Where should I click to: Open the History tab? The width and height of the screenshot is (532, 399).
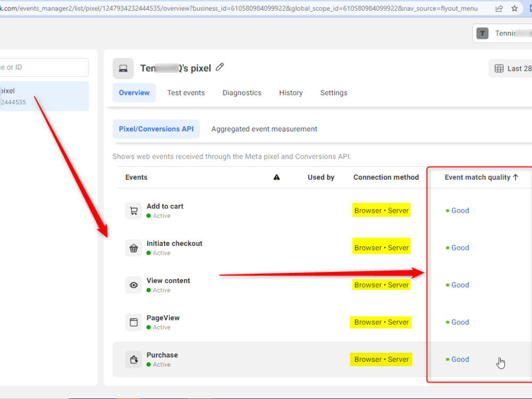pyautogui.click(x=291, y=93)
